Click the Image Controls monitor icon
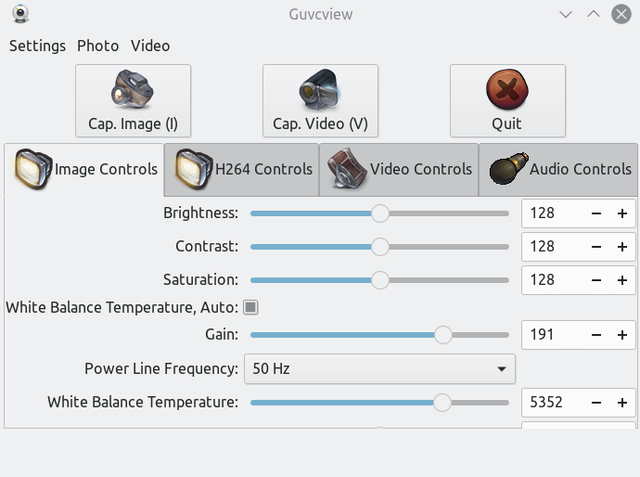Screen dimensions: 640x477 33,169
